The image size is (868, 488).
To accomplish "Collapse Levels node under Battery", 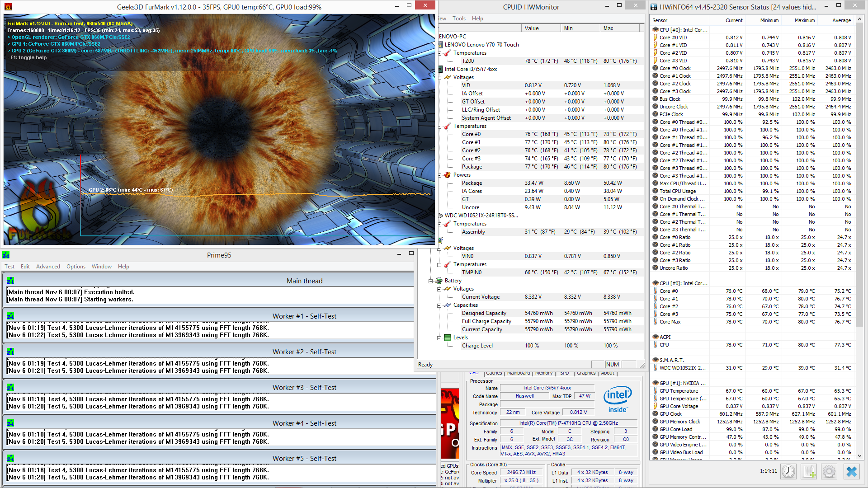I will click(x=439, y=338).
